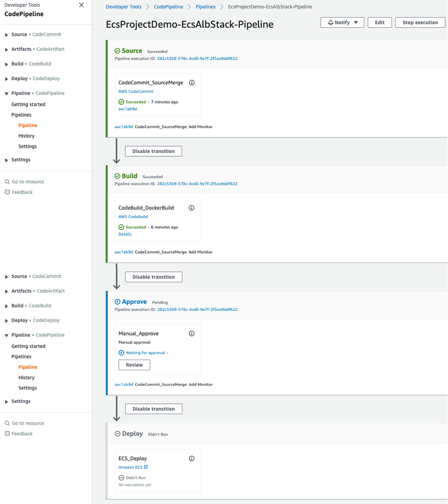Click the lower Go to resource search icon

(x=7, y=423)
